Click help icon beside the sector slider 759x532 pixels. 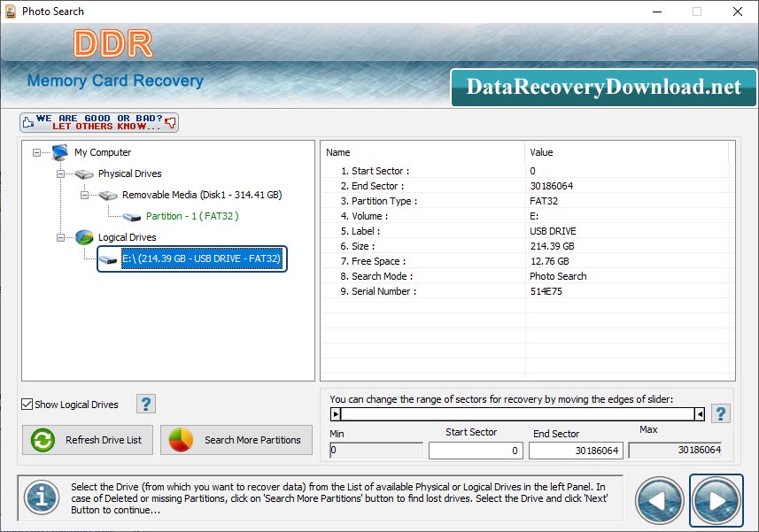(x=721, y=413)
